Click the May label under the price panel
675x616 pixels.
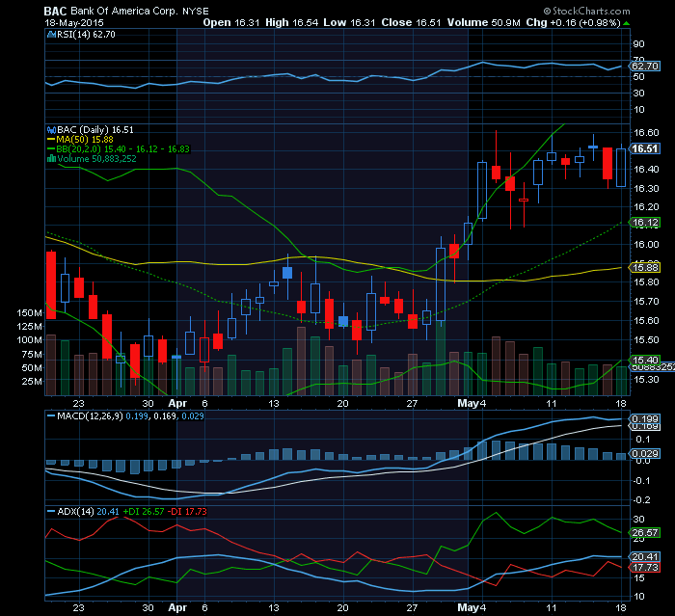click(x=468, y=404)
